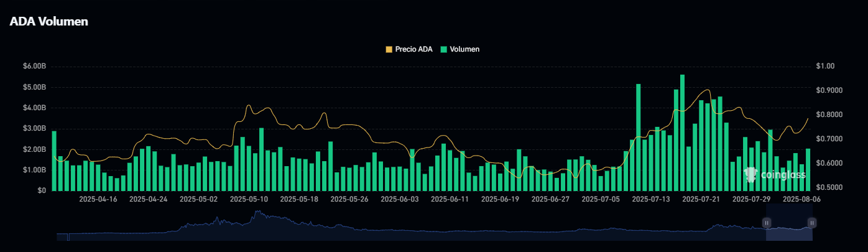Screen dimensions: 868x252
Task: Click the left pause-style range handle
Action: [767, 223]
